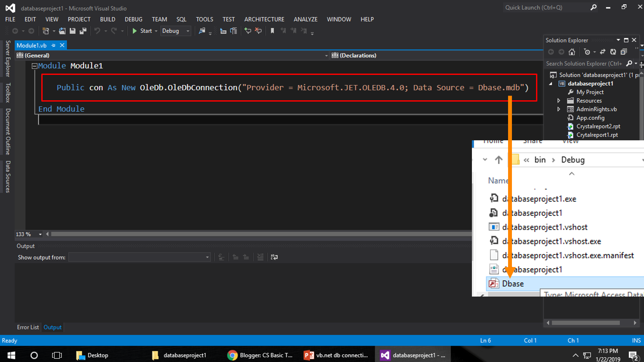Open the BUILD menu
Viewport: 644px width, 362px height.
108,19
